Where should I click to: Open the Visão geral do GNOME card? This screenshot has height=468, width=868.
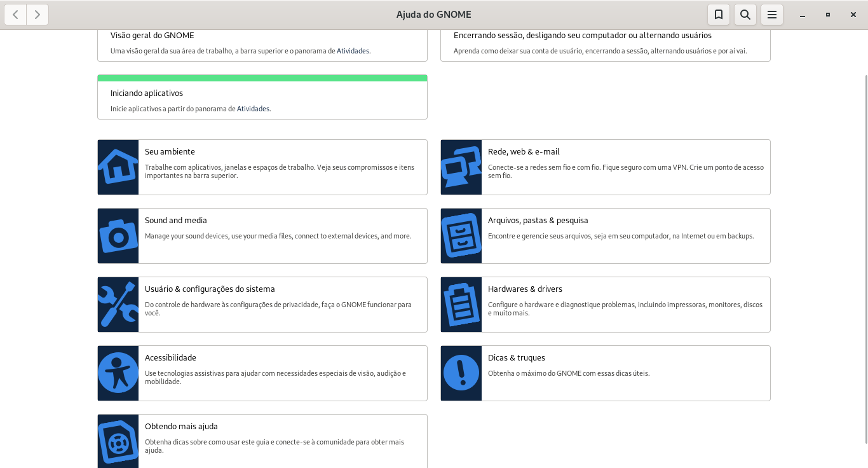(x=262, y=45)
